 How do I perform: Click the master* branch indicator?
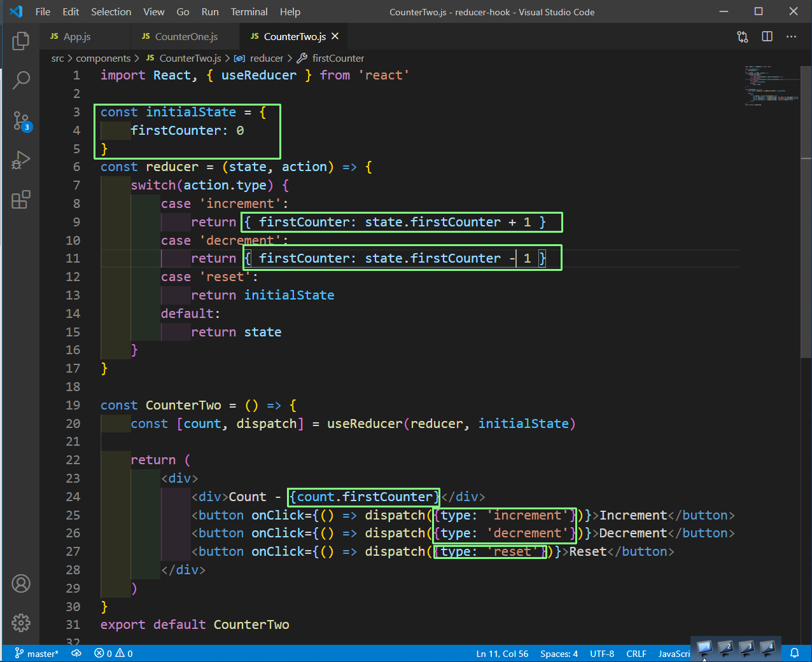(36, 653)
